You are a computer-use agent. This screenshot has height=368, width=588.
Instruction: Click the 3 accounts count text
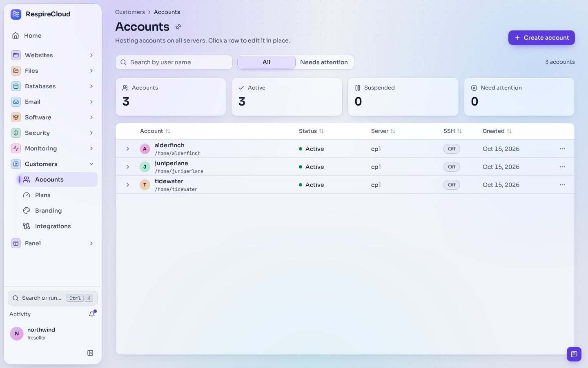pos(560,62)
